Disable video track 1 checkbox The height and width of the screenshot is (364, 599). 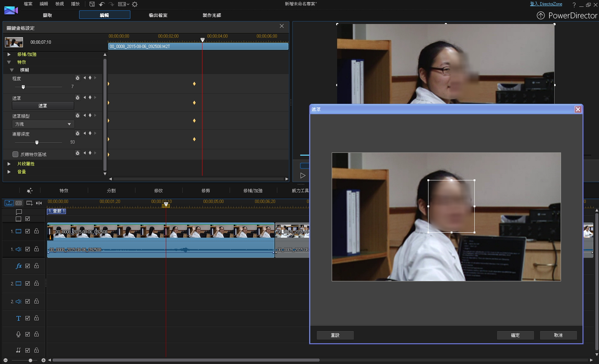(28, 231)
